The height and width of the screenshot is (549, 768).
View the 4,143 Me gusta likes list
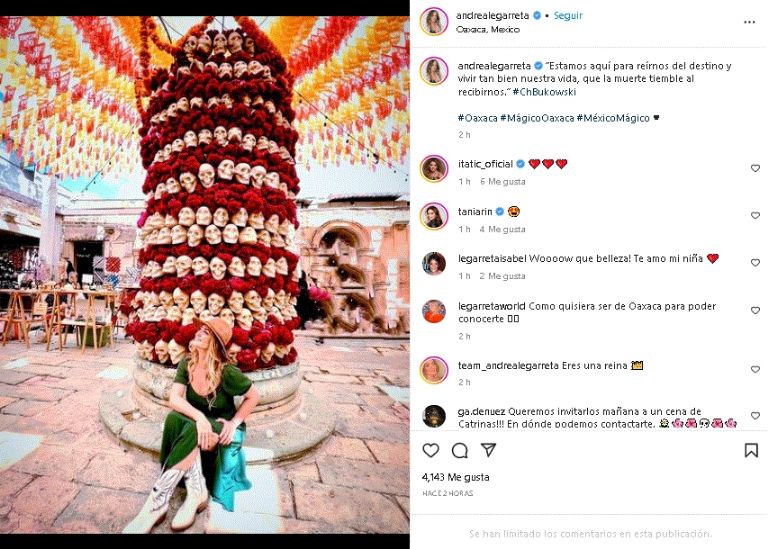454,477
